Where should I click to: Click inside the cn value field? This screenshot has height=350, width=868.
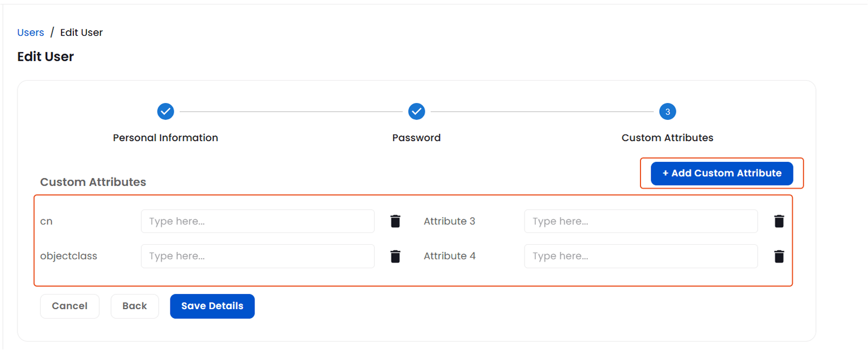click(x=257, y=221)
